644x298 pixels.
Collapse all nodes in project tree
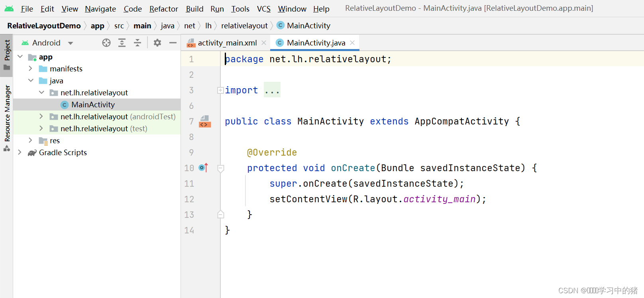coord(137,43)
